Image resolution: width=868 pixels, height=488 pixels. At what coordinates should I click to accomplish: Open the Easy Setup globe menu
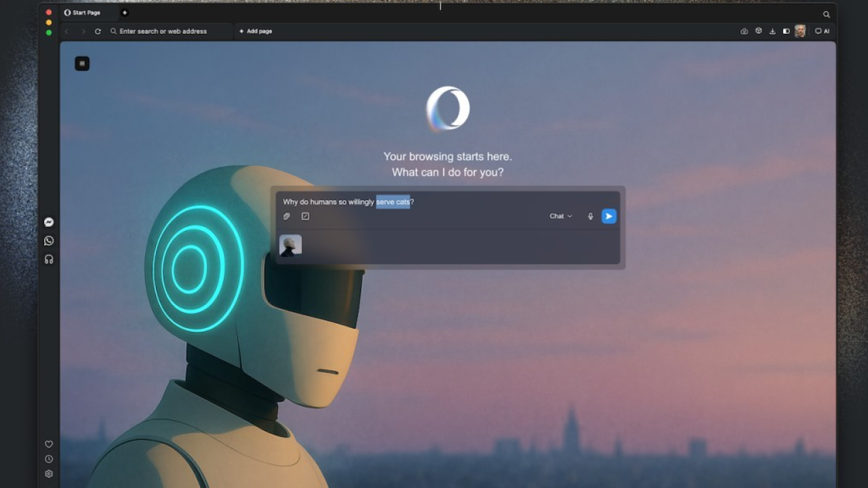(x=758, y=30)
